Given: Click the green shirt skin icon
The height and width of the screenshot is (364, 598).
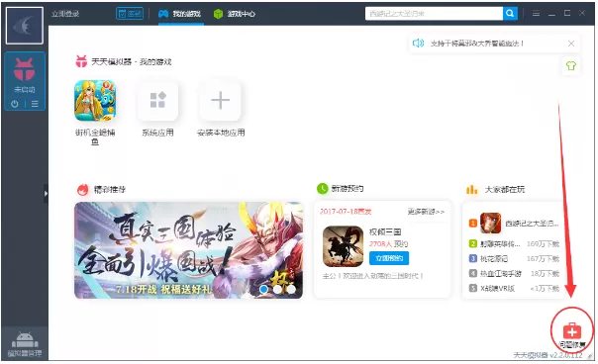Looking at the screenshot, I should pos(571,66).
